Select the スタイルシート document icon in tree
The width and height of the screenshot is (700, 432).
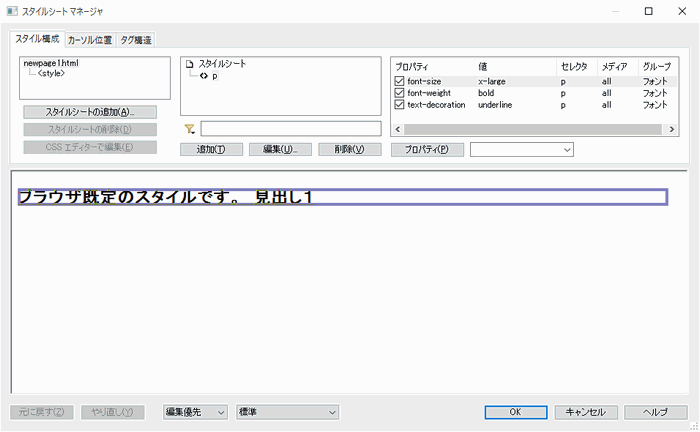pos(190,64)
